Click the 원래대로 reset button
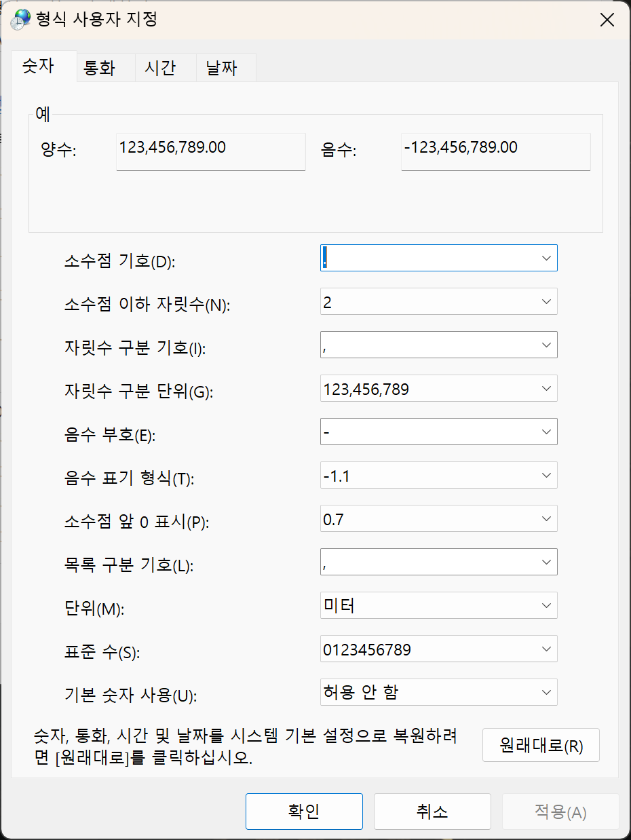Image resolution: width=631 pixels, height=840 pixels. [x=541, y=746]
